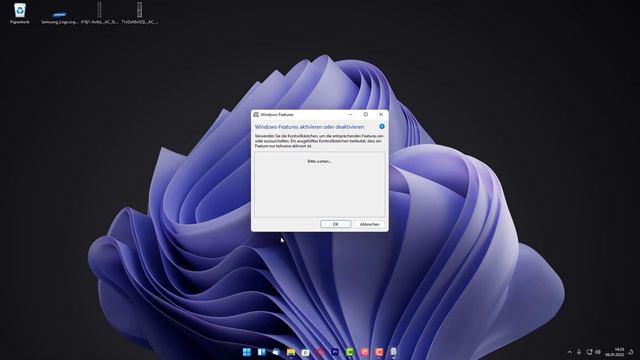Click OK in the Windows Features dialog
This screenshot has height=360, width=640.
click(x=336, y=224)
